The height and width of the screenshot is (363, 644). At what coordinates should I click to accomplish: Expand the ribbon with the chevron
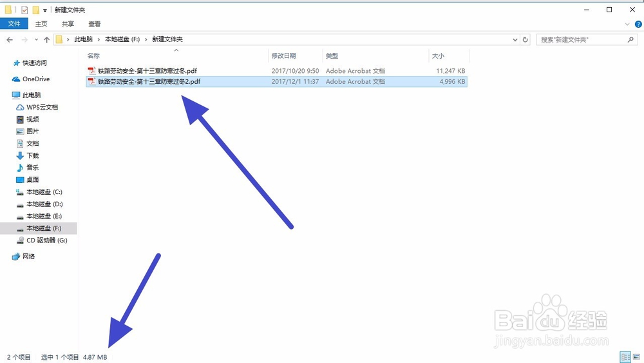pos(627,25)
